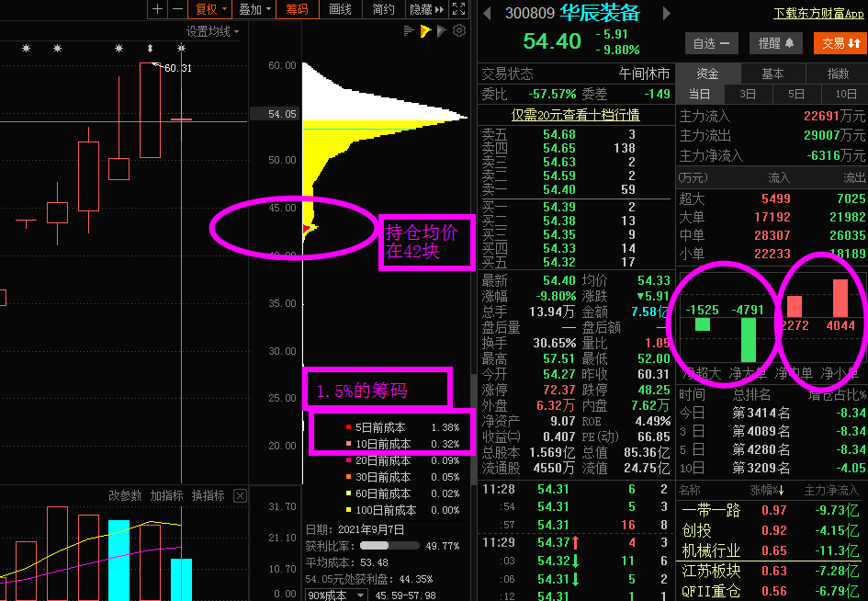Click stock name 华辰装备 in header

point(600,13)
